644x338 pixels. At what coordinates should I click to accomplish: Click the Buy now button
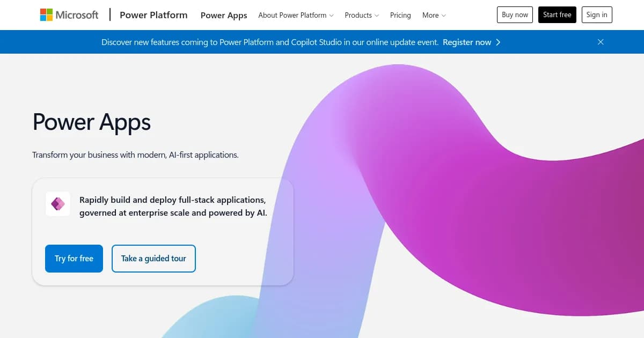[x=515, y=15]
